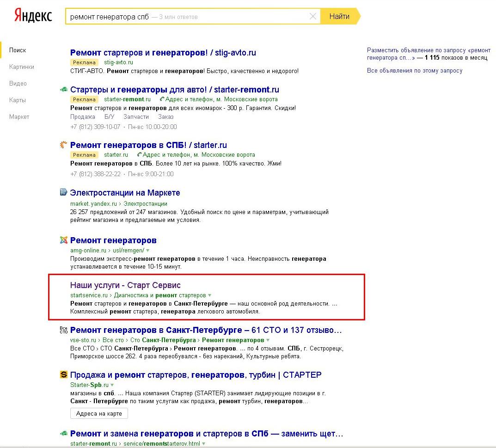This screenshot has width=496, height=448.
Task: Expand the vse-sto.ru result dropdown arrow
Action: [268, 340]
